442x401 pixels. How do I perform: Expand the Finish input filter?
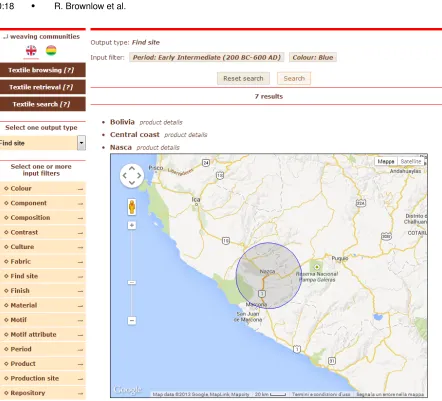[43, 291]
